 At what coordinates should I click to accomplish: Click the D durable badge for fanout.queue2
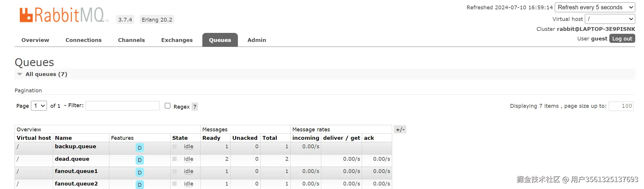(x=140, y=185)
